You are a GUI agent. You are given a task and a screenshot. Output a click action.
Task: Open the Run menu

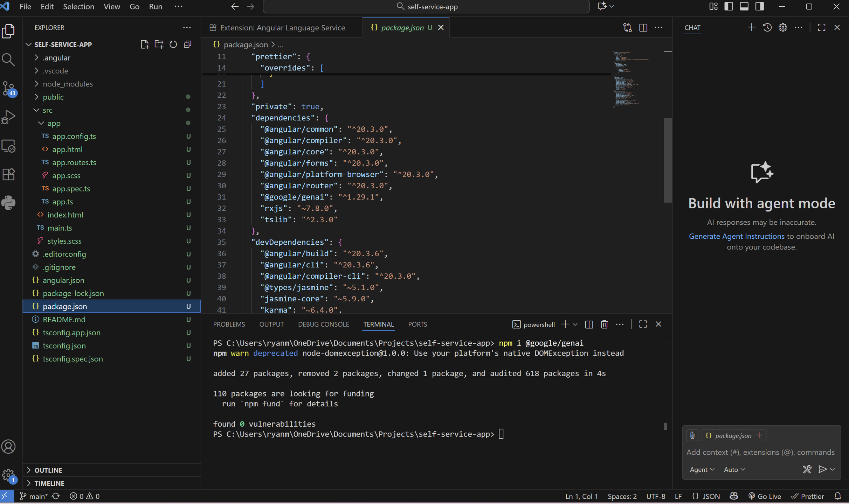coord(156,6)
